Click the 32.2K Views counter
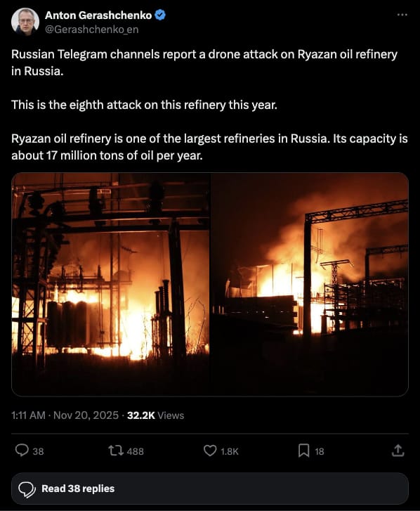 pos(156,415)
